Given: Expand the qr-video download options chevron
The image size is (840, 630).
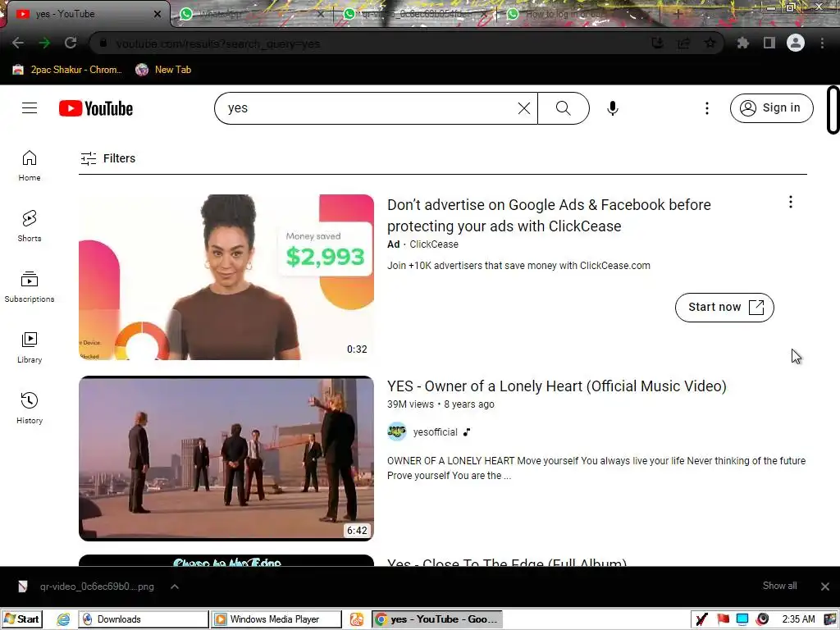Looking at the screenshot, I should pyautogui.click(x=175, y=587).
